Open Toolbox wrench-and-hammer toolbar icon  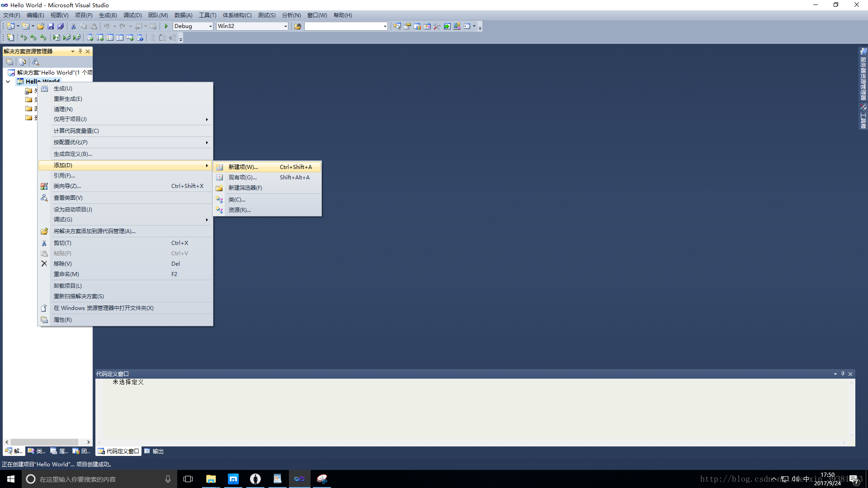click(x=437, y=26)
